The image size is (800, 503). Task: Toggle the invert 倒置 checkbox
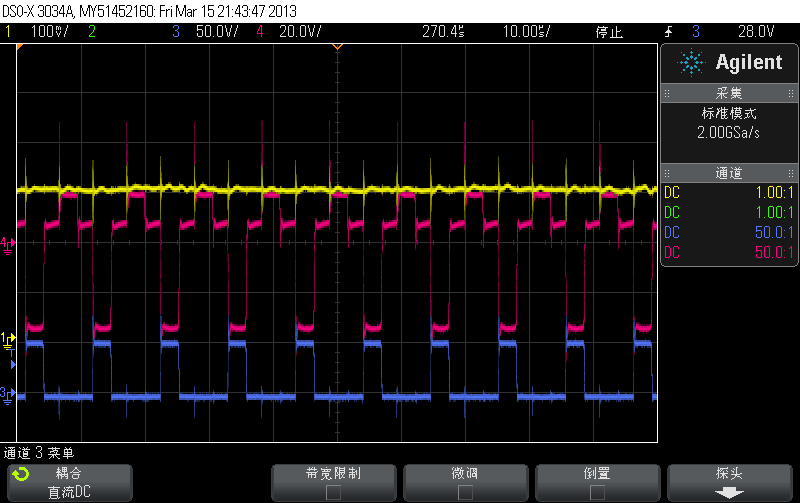tap(597, 492)
